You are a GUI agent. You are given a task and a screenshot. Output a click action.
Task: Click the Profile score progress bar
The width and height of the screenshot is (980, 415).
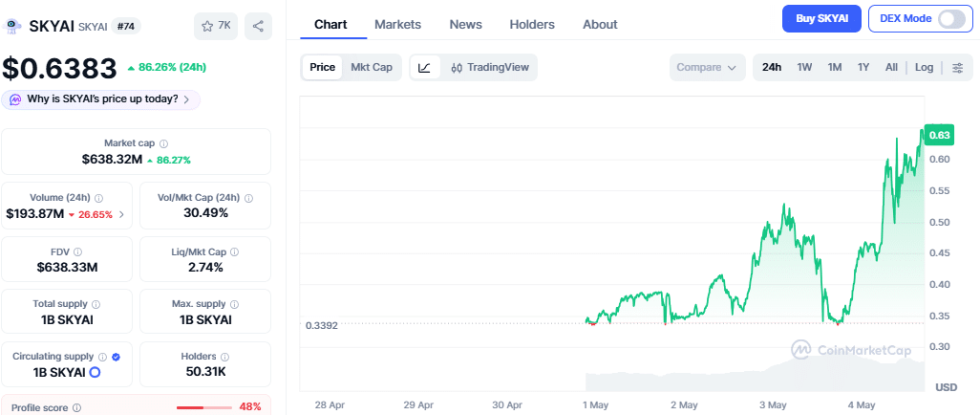point(204,407)
